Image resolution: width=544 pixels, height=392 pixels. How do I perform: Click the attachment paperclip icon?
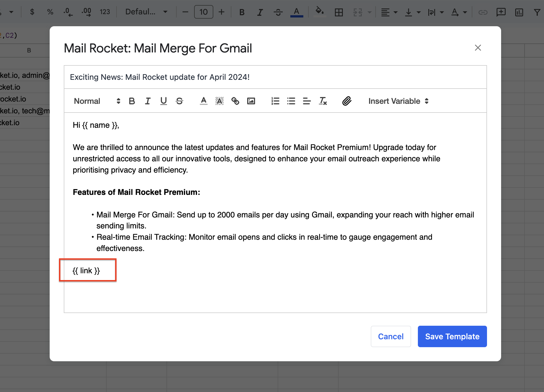point(347,101)
